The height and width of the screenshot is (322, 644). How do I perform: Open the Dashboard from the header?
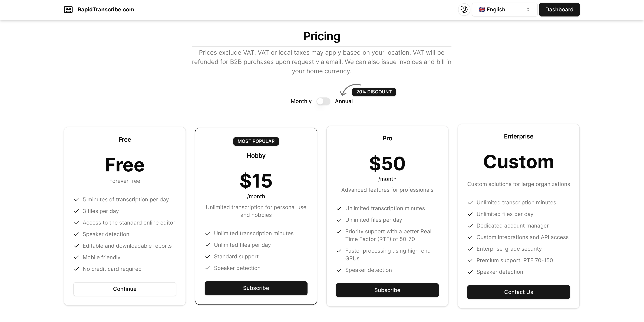559,9
